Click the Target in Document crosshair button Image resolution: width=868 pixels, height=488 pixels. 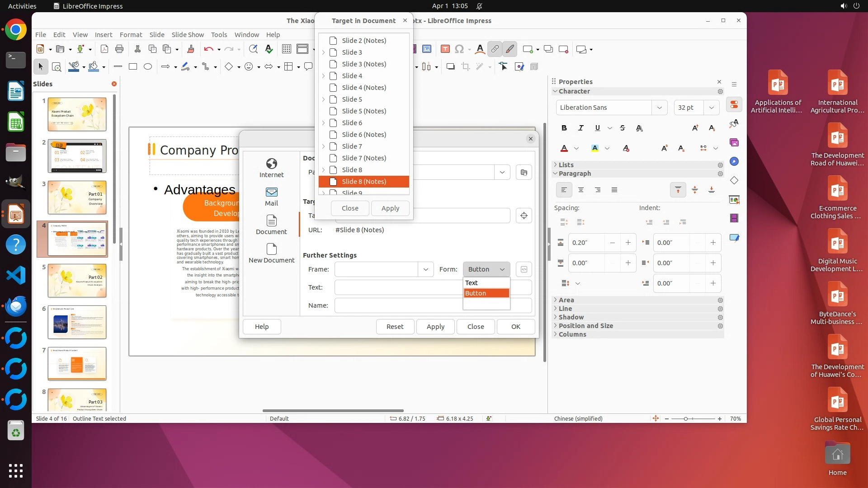coord(524,216)
